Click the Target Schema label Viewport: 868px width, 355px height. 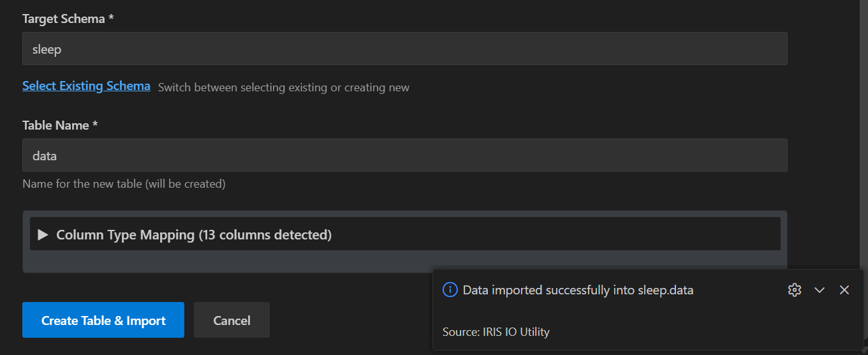click(68, 19)
